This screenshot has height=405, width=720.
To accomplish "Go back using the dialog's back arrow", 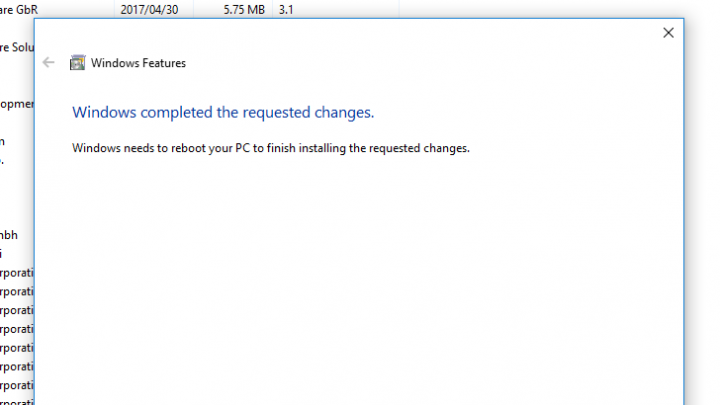I will pyautogui.click(x=48, y=62).
